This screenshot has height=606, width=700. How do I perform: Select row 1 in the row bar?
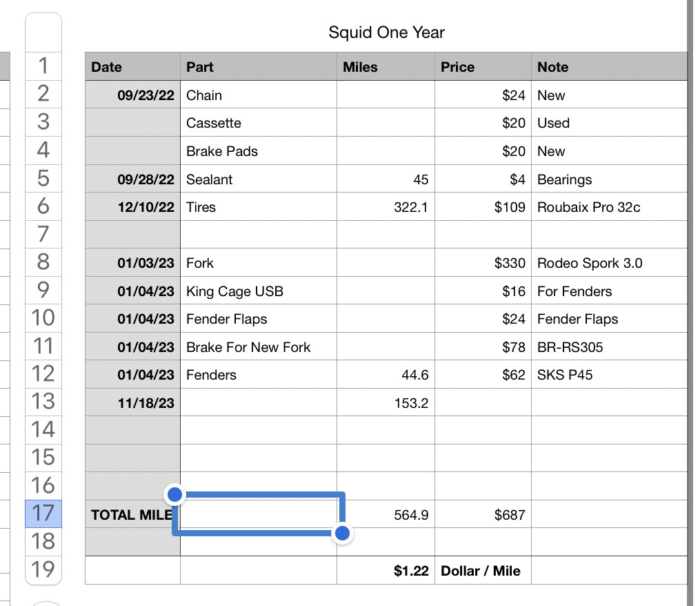[x=43, y=66]
